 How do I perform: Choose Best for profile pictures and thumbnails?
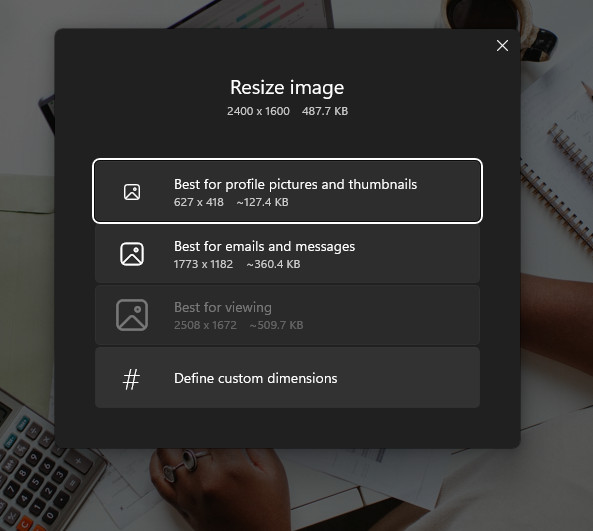(x=287, y=191)
